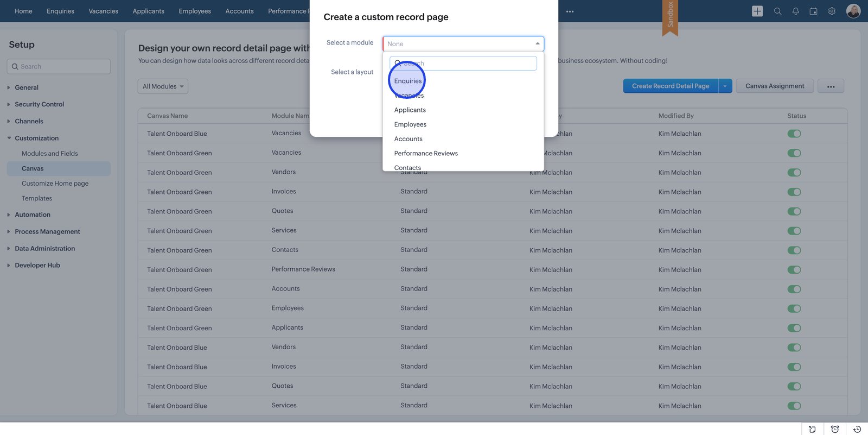Open the quick create plus icon

coord(757,11)
